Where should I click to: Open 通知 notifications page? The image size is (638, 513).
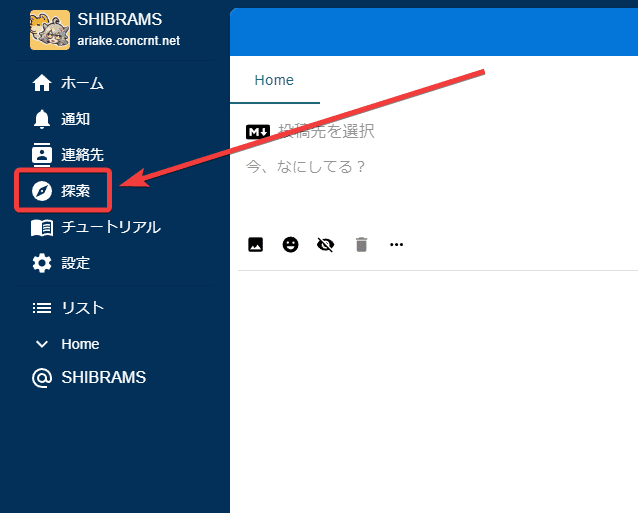point(76,119)
